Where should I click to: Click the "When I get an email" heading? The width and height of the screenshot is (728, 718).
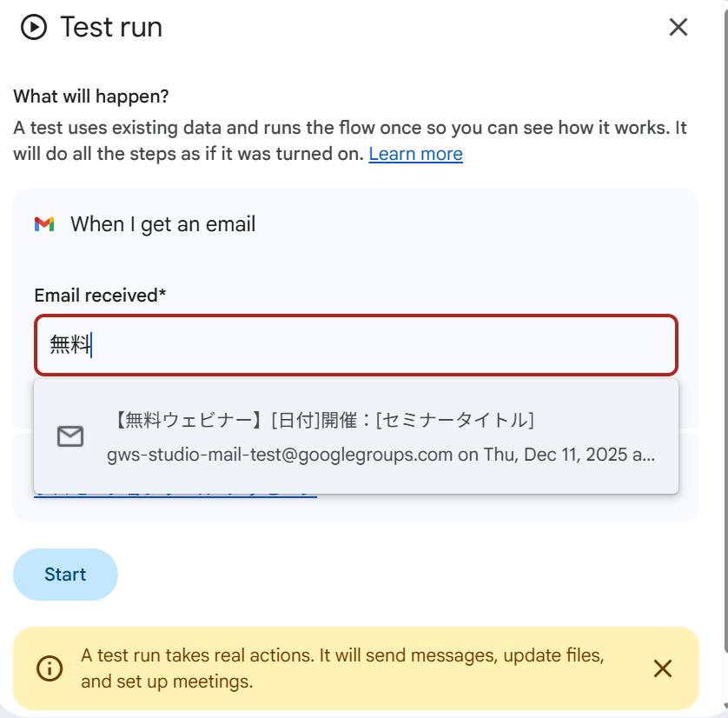pyautogui.click(x=162, y=224)
